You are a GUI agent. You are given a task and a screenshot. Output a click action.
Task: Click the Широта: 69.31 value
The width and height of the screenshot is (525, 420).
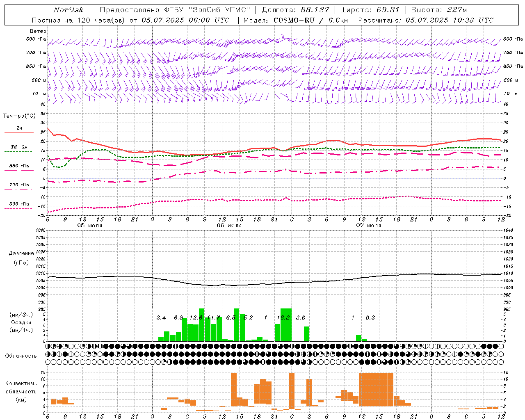click(370, 10)
